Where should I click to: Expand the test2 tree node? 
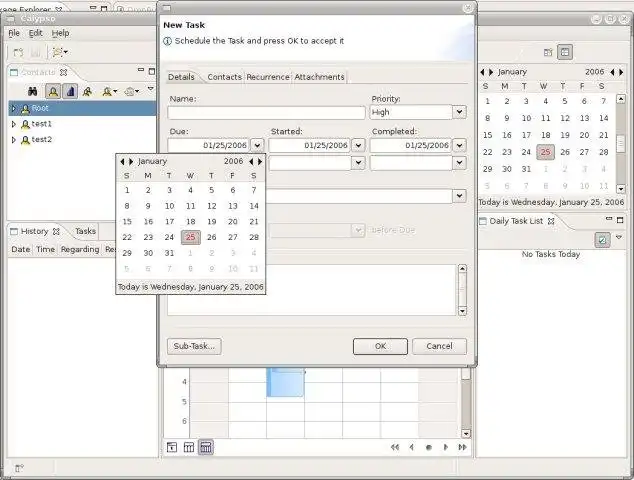[x=14, y=140]
